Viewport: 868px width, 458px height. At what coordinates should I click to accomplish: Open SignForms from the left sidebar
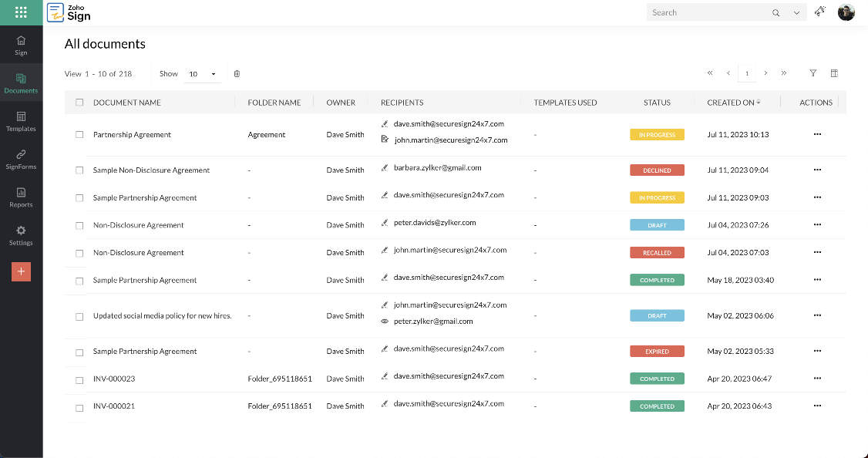21,160
